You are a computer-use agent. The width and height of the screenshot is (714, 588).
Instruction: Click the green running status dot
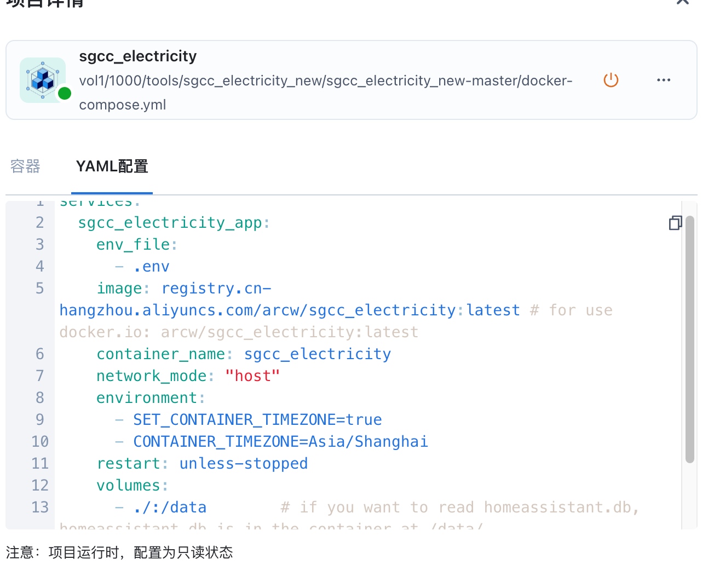click(x=65, y=94)
